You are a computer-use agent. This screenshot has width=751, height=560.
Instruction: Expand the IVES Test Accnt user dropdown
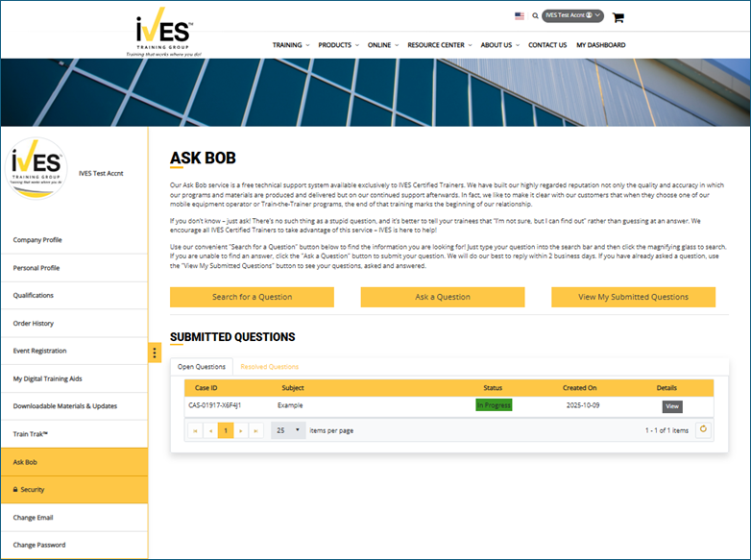point(572,16)
